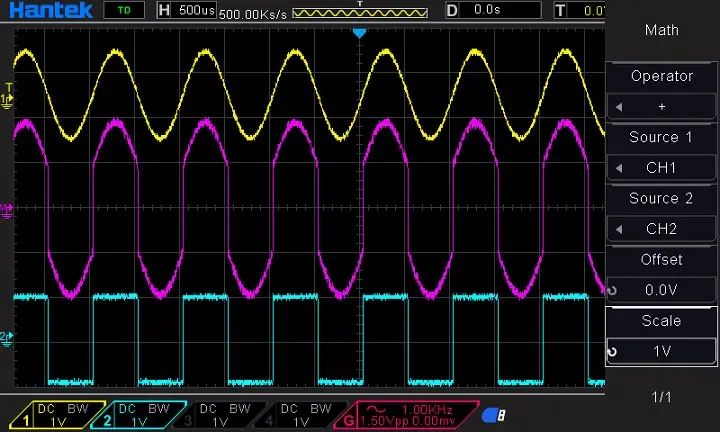Select the Math menu title
This screenshot has height=432, width=720.
point(661,30)
